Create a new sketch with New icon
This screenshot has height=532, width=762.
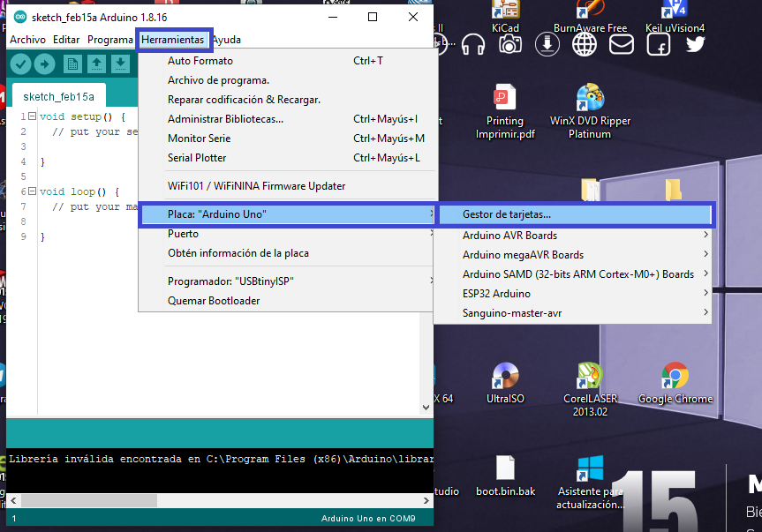click(x=72, y=64)
